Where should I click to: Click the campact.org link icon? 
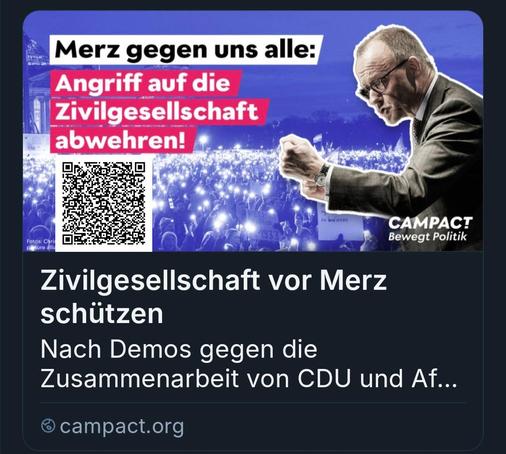tap(48, 426)
